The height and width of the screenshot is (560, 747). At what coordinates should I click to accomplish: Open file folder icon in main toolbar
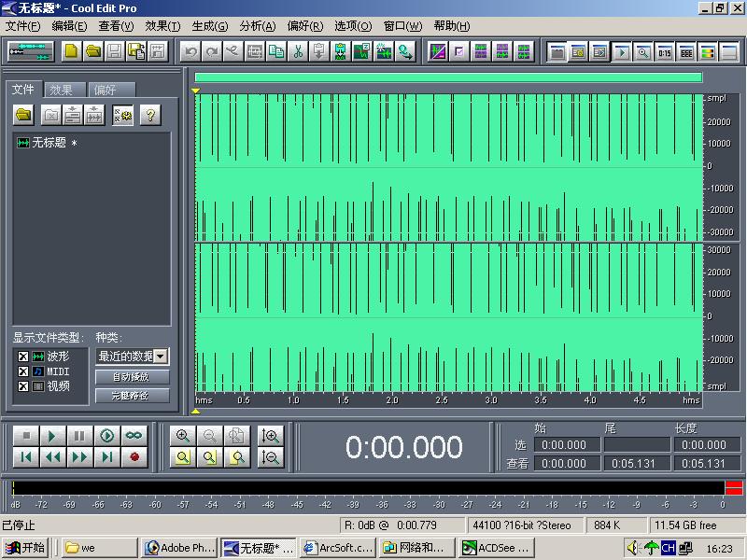tap(92, 51)
